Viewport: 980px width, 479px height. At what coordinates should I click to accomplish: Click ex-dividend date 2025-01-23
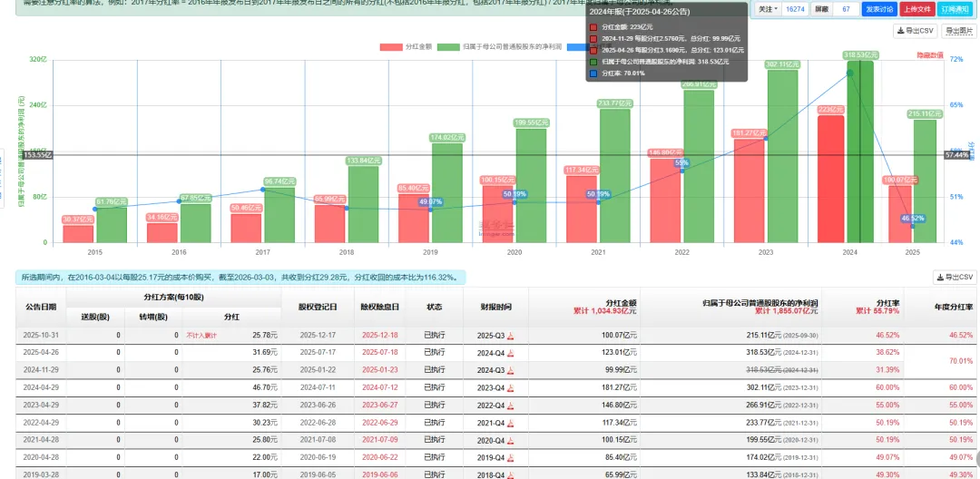click(379, 370)
